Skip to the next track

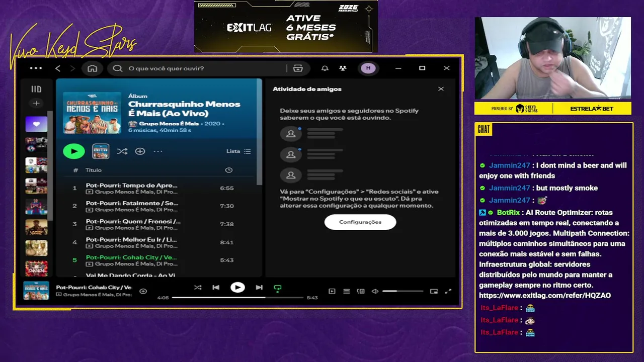(x=259, y=288)
